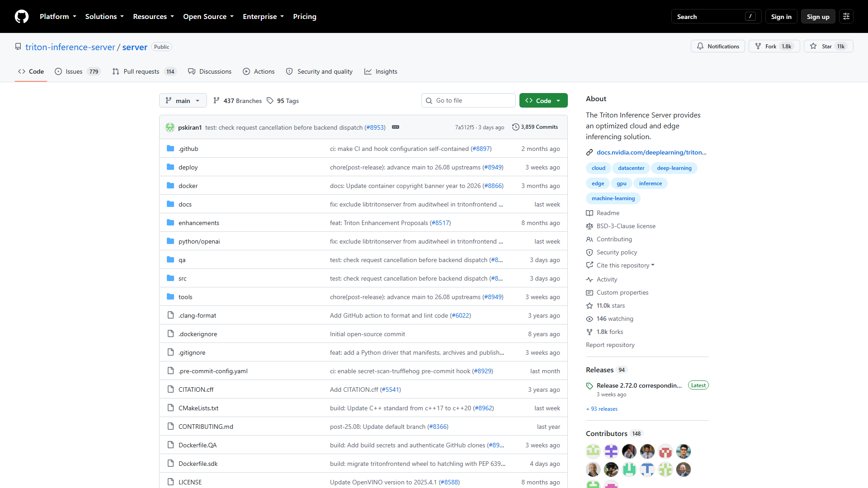
Task: Click the Notifications bell button
Action: (x=717, y=46)
